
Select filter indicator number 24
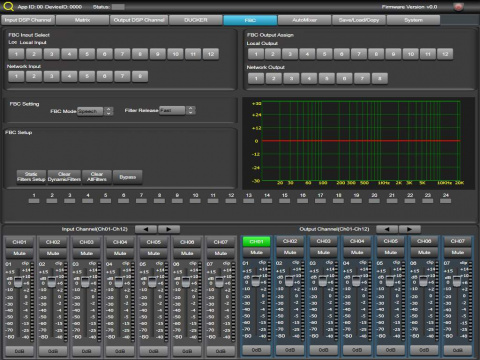point(446,201)
